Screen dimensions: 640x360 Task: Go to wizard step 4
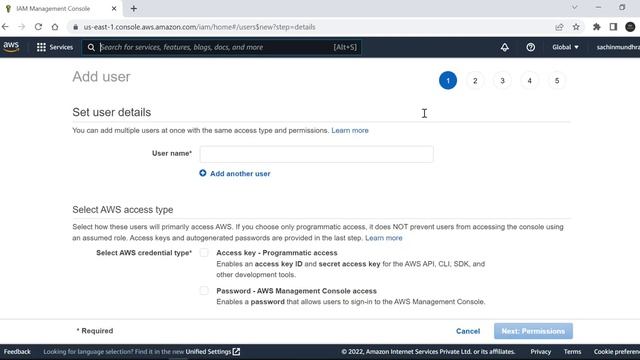529,80
